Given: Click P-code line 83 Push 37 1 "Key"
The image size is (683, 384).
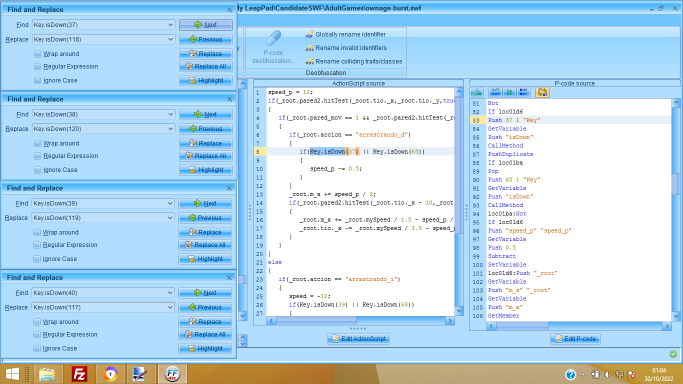Looking at the screenshot, I should point(514,120).
